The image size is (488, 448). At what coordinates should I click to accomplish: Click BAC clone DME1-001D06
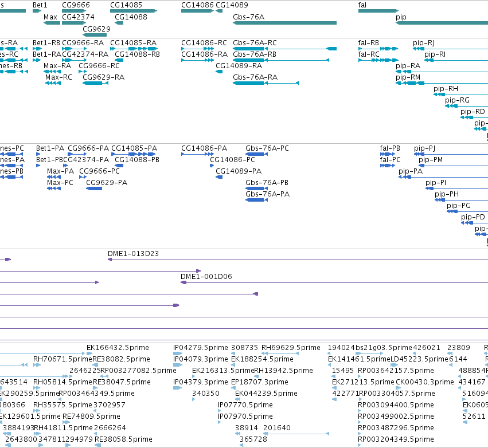(334, 282)
